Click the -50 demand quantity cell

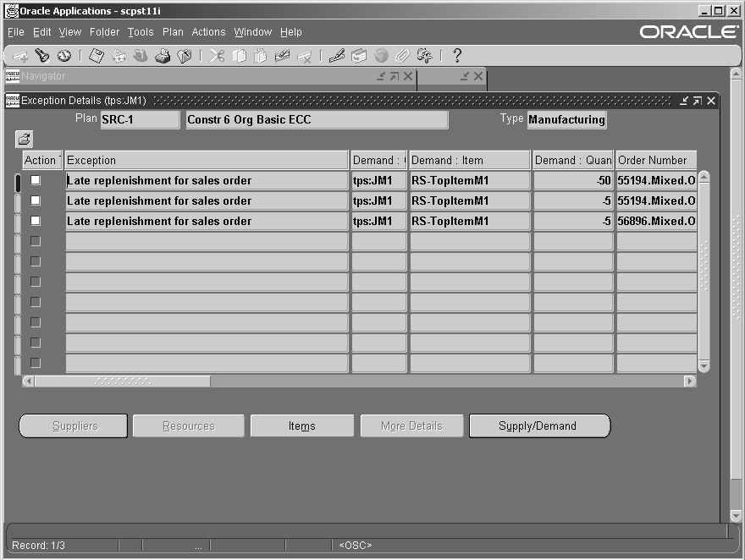(573, 181)
